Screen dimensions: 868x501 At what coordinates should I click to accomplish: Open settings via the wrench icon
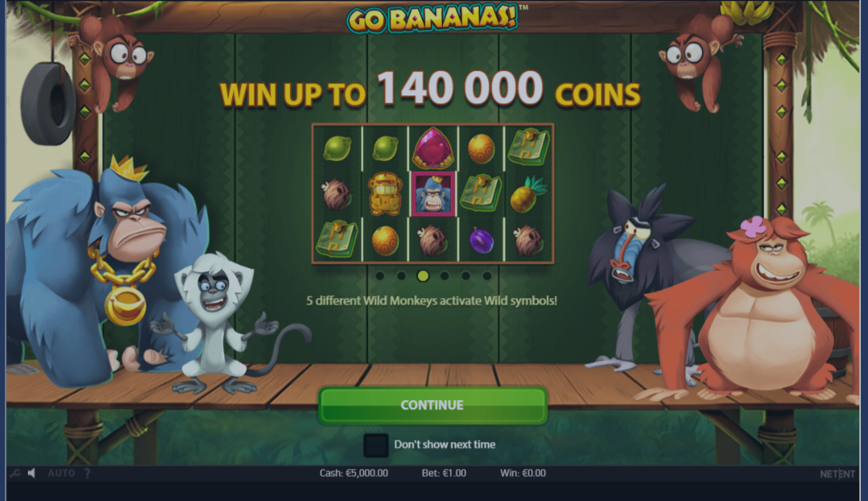(x=14, y=472)
